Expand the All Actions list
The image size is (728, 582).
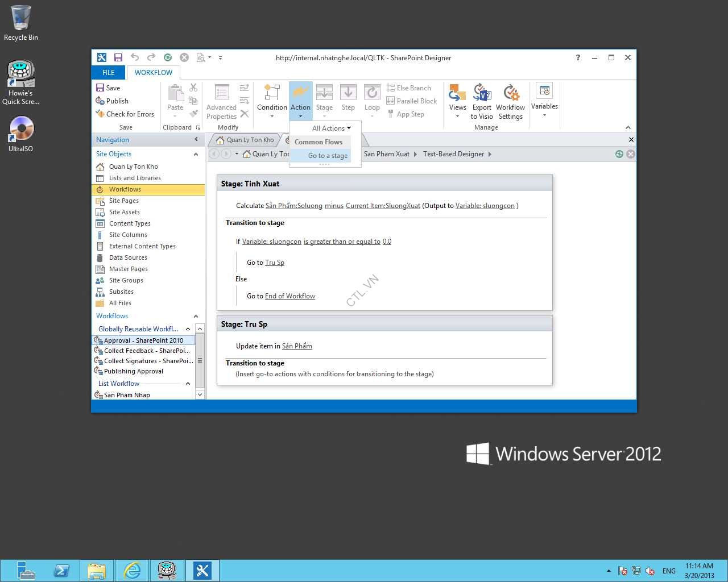point(331,128)
